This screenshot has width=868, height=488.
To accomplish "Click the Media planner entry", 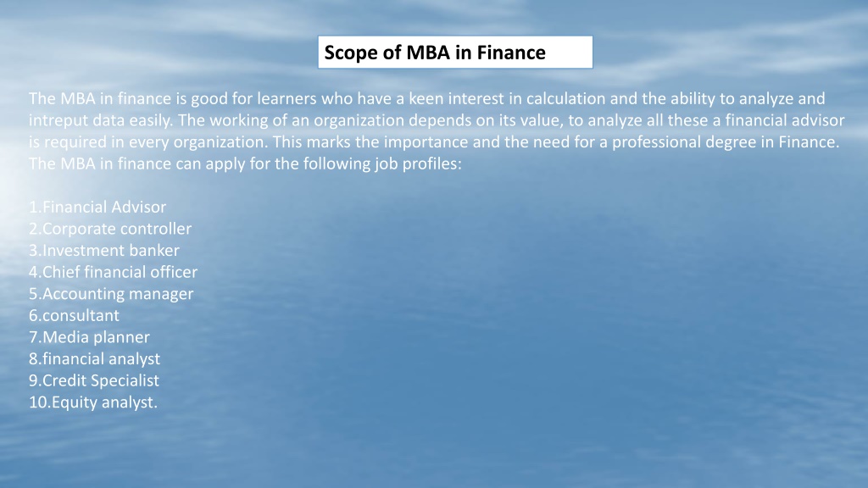I will [89, 337].
